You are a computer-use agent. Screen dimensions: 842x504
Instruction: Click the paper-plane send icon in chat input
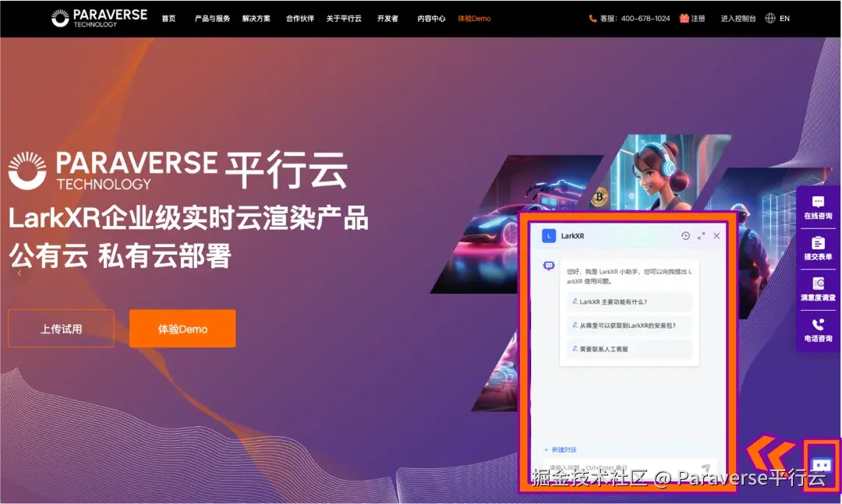[x=706, y=467]
